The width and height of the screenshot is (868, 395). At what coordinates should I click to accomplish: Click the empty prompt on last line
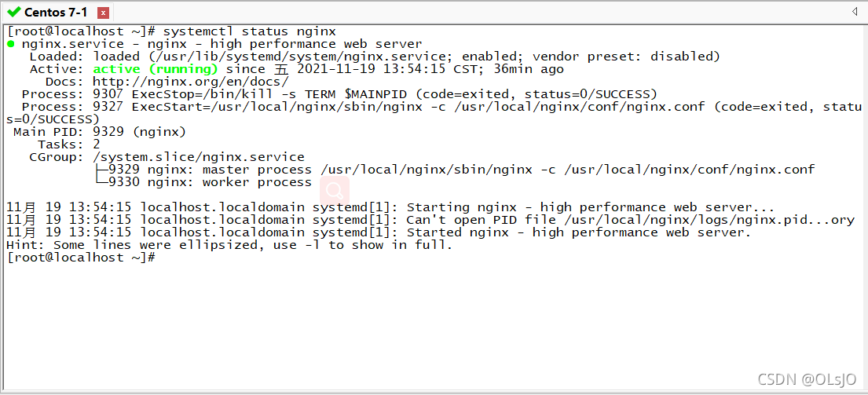[x=82, y=258]
